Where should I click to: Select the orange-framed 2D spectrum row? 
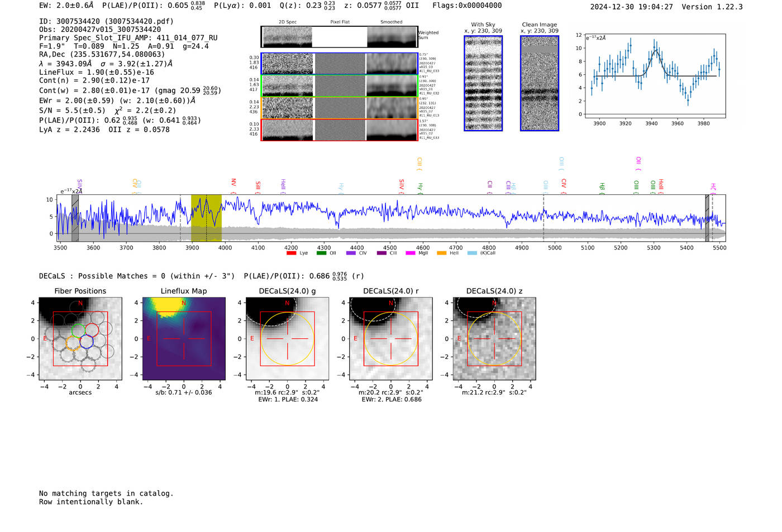pyautogui.click(x=340, y=108)
